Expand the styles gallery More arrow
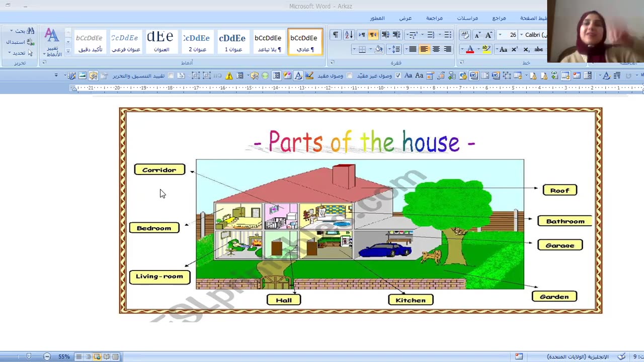This screenshot has width=644, height=362. tap(68, 51)
